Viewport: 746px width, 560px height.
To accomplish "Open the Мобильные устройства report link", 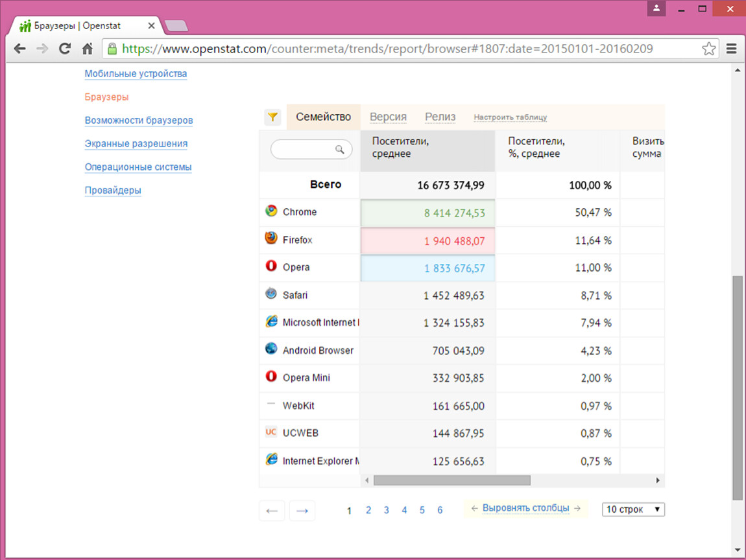I will (136, 74).
